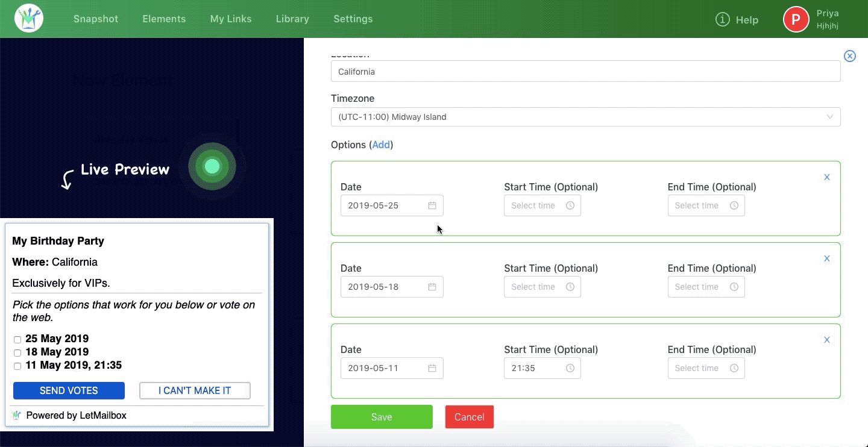868x447 pixels.
Task: Remove the 2019-05-11 date option
Action: click(827, 340)
